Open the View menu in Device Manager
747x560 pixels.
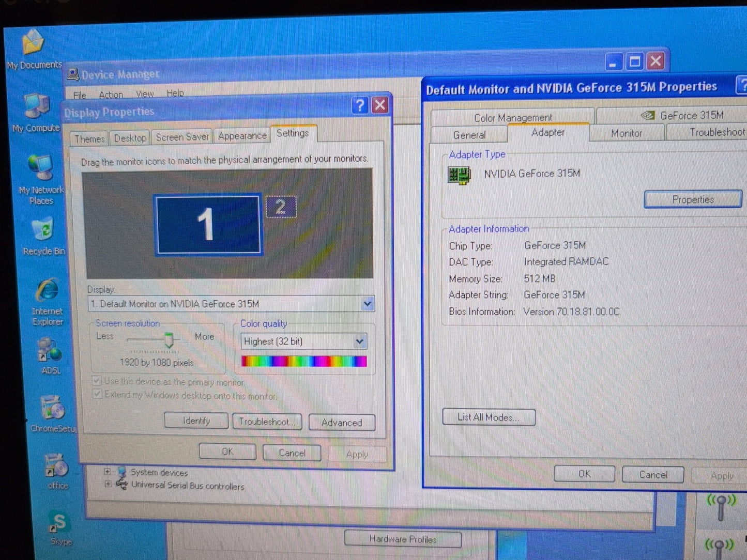point(145,94)
